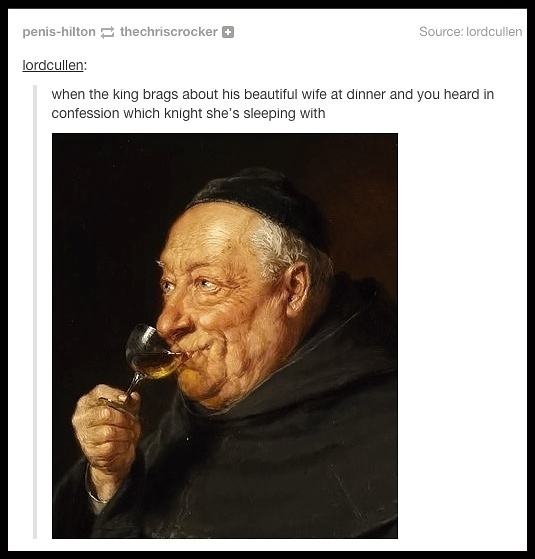This screenshot has width=535, height=559.
Task: Click the reblog arrows icon
Action: pyautogui.click(x=107, y=32)
